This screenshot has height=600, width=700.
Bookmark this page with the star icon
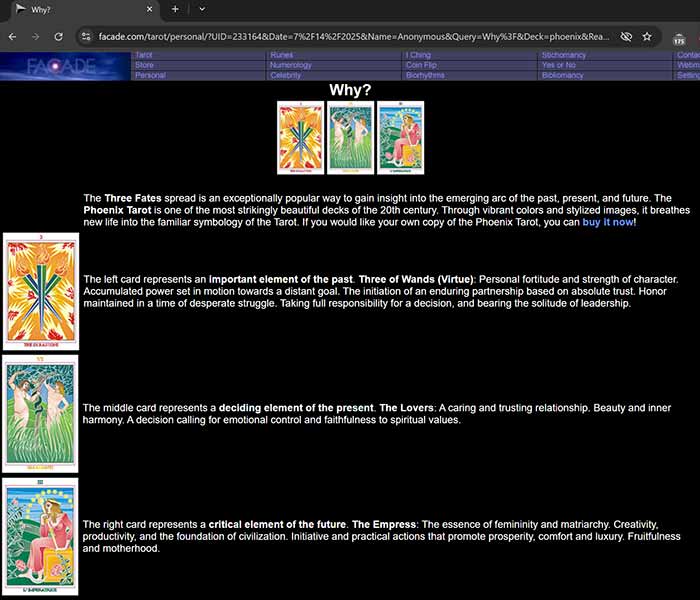click(647, 37)
